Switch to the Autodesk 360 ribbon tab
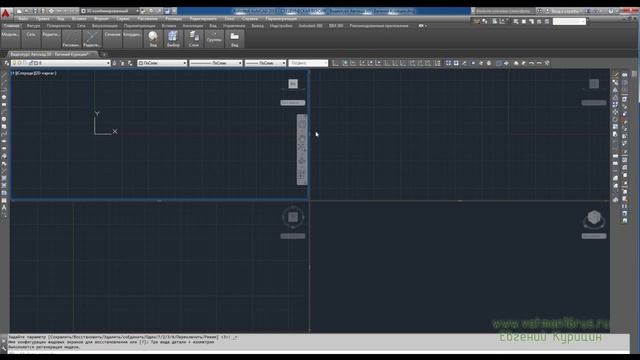The height and width of the screenshot is (360, 640). (311, 26)
